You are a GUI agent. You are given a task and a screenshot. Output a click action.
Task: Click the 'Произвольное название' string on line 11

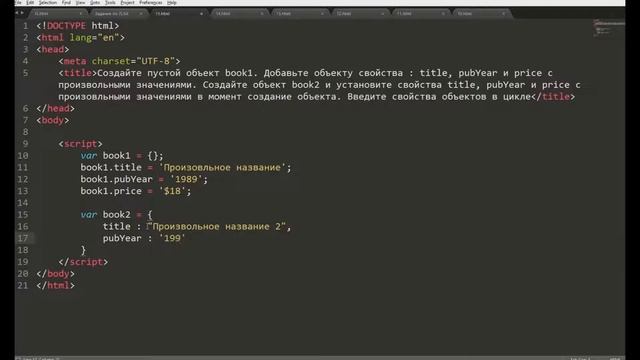222,167
